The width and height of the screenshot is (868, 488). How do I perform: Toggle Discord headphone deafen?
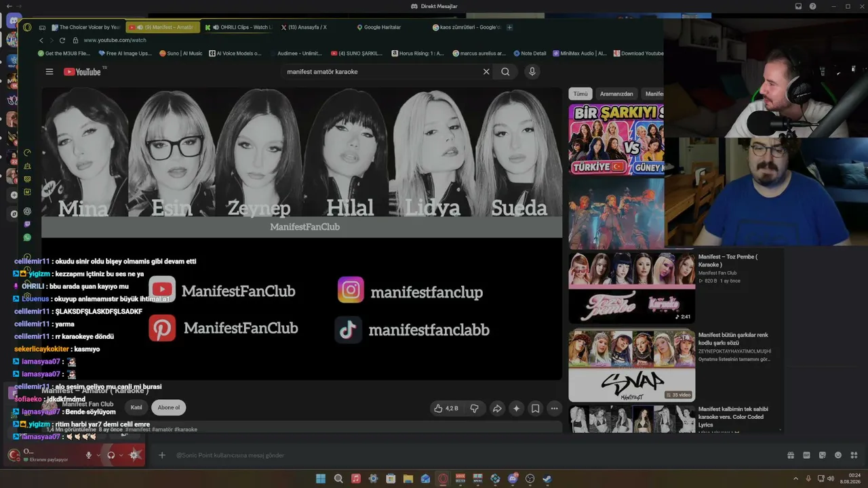111,455
